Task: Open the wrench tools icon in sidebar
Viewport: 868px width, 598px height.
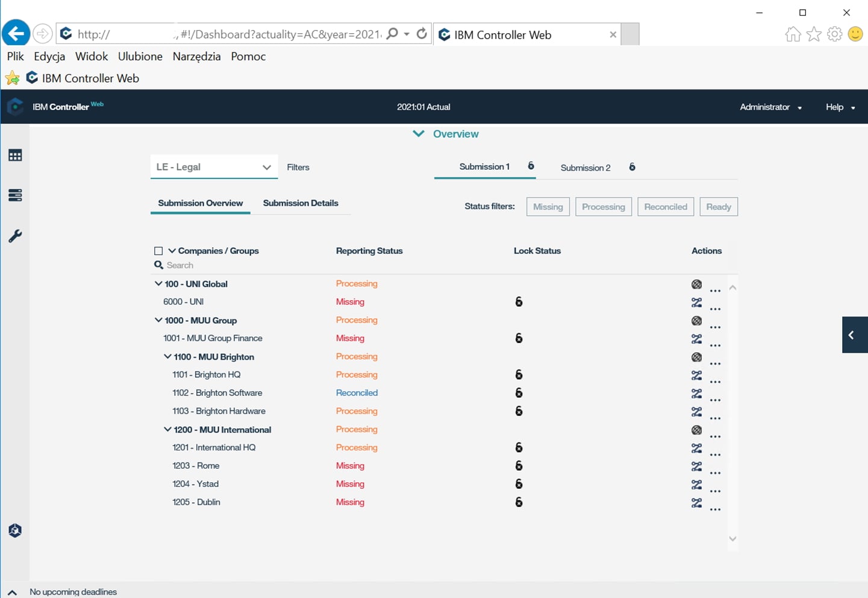Action: click(15, 236)
